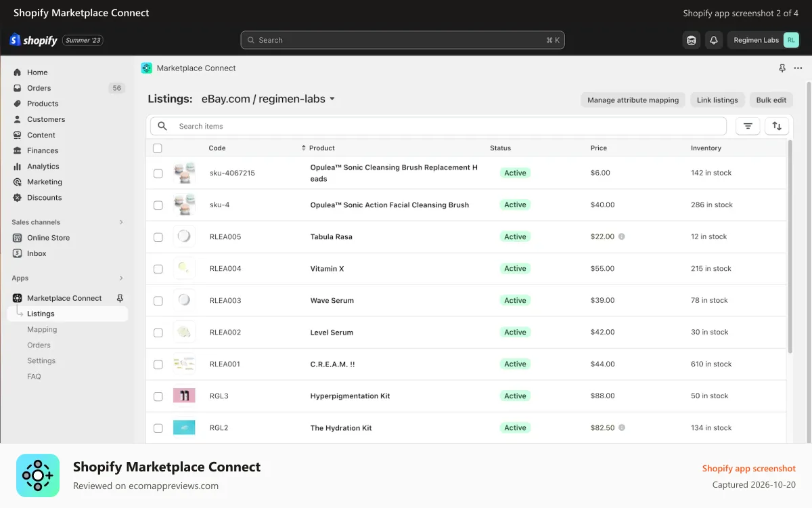
Task: Open the Tabula Rasa product link
Action: 331,237
